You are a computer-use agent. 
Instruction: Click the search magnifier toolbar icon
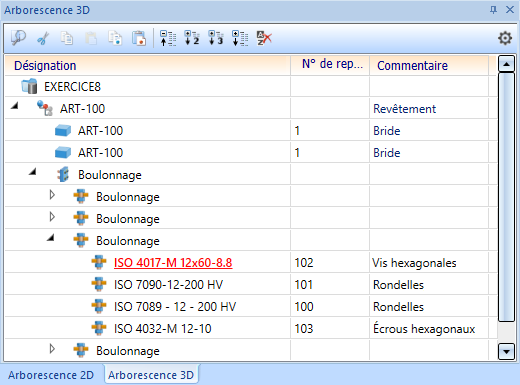[x=18, y=38]
